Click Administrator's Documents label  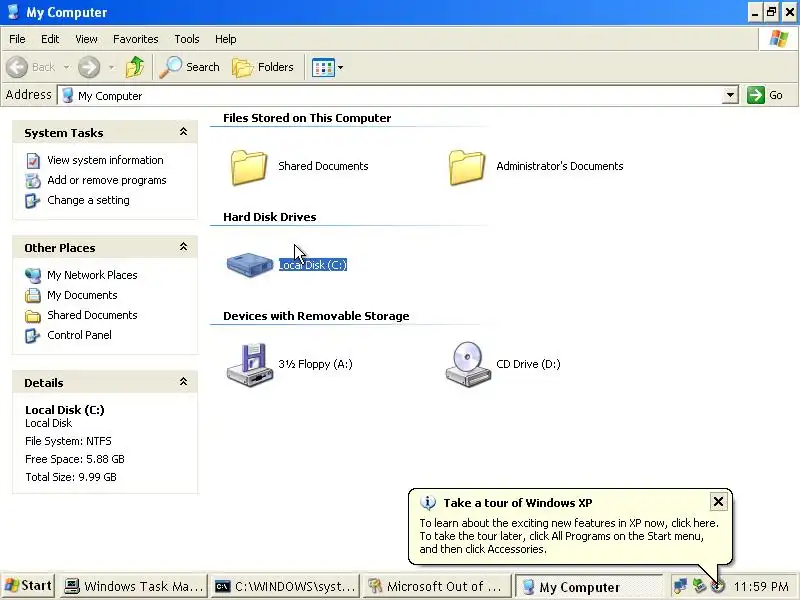pos(560,166)
